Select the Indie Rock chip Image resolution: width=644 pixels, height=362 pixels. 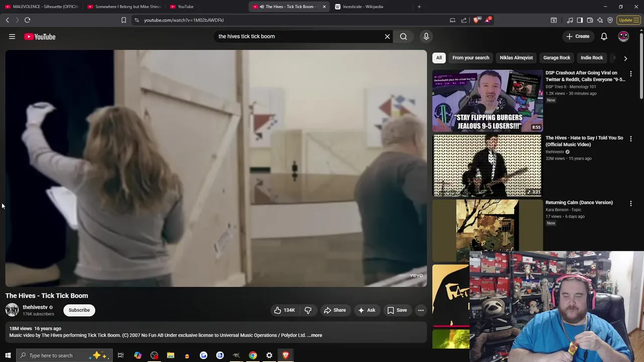point(592,58)
